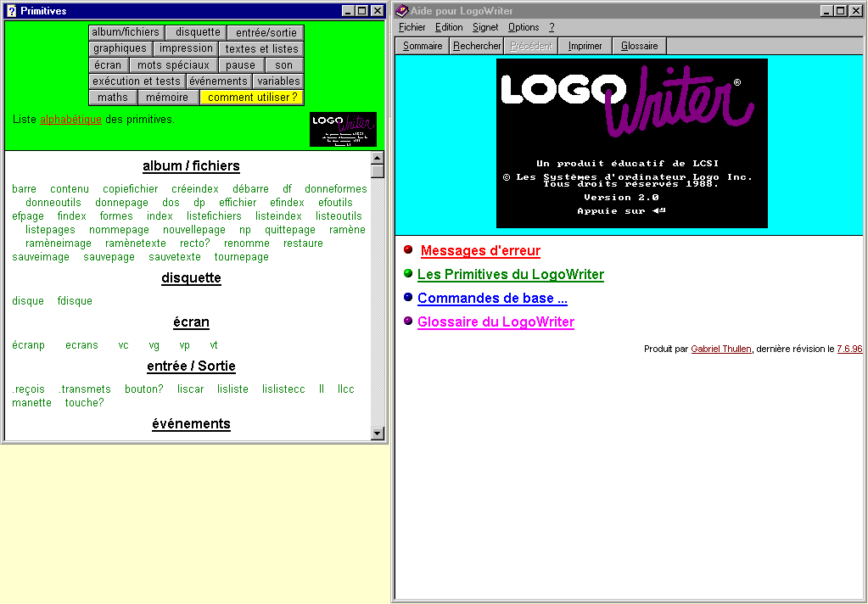Screen dimensions: 868x604
Task: Click the red bullet beside Messages d'erreur
Action: tap(408, 249)
